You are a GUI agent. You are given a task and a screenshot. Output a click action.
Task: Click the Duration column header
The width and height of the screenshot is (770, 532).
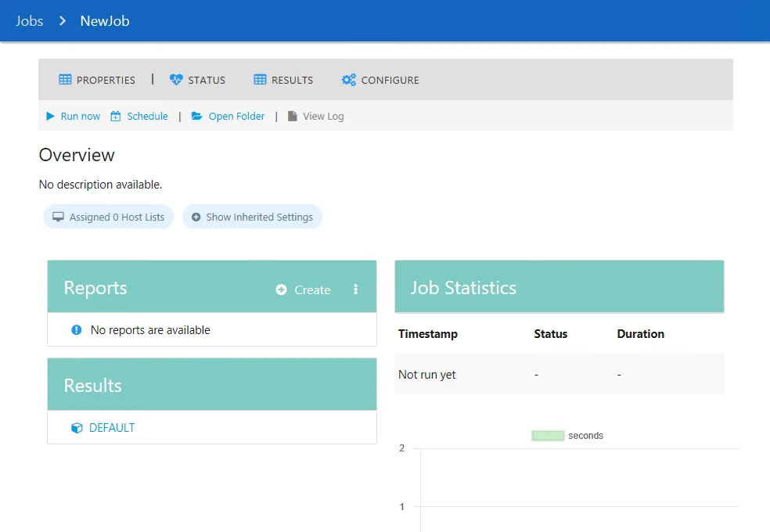[640, 334]
